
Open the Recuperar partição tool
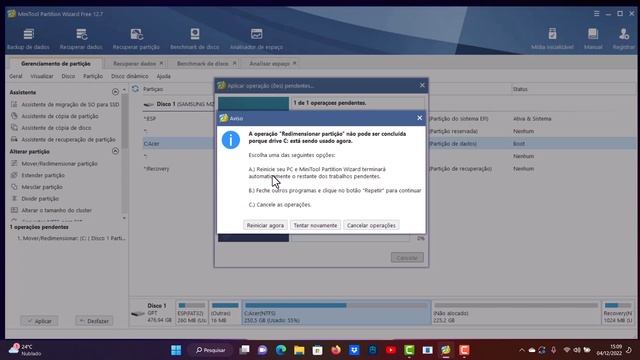click(x=136, y=39)
